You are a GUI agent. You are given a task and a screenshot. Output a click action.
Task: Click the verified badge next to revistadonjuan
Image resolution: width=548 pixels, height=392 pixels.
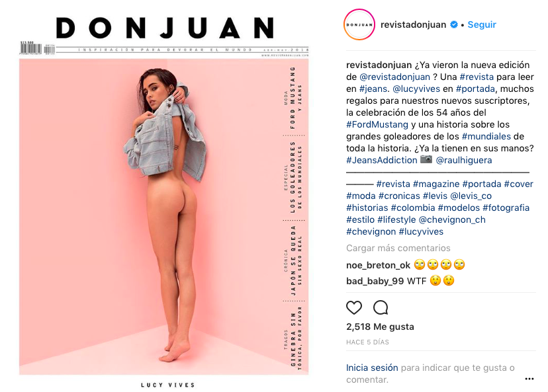pyautogui.click(x=453, y=24)
